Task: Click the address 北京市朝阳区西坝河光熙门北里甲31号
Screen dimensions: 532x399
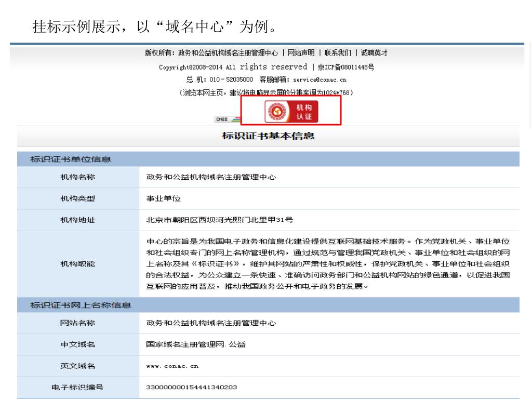Action: [220, 220]
